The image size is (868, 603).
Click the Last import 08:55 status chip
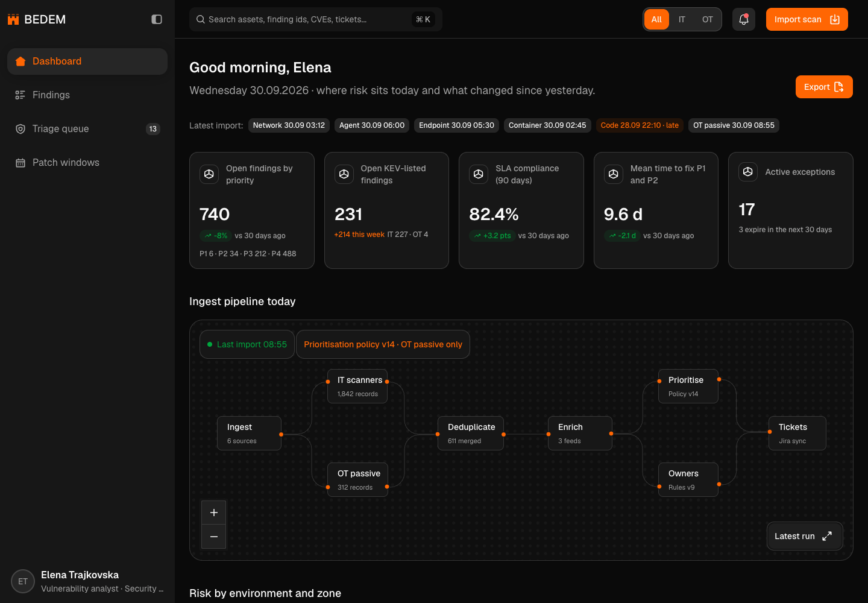click(x=247, y=344)
